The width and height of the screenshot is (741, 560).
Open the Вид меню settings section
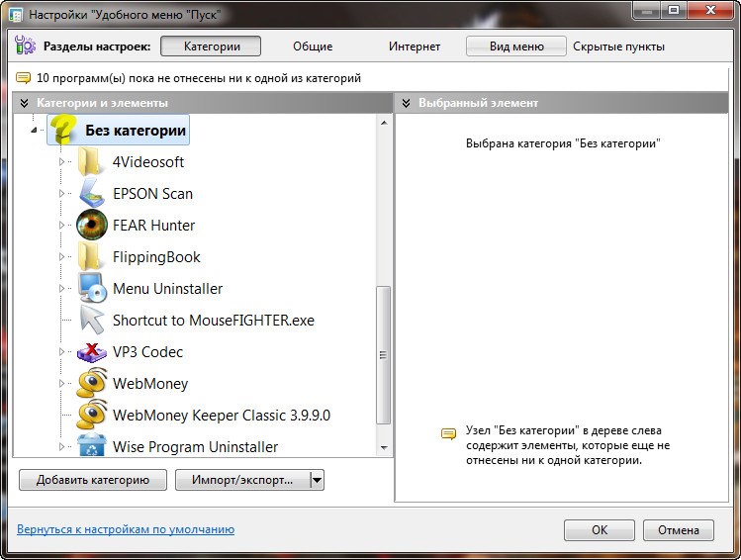pos(515,47)
